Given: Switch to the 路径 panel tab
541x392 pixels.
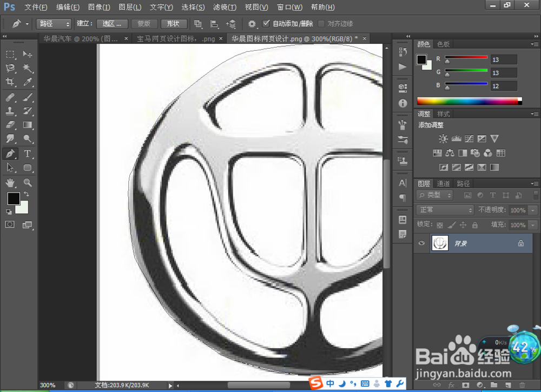Looking at the screenshot, I should [x=463, y=183].
